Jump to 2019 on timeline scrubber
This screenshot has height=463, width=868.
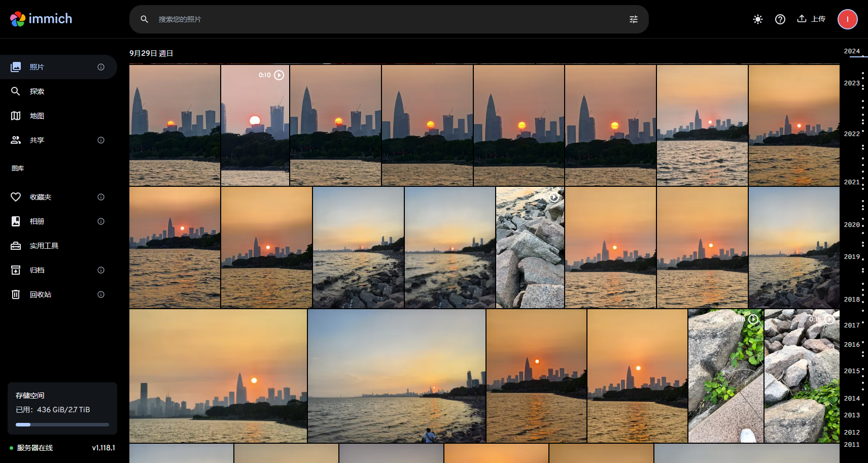coord(852,257)
